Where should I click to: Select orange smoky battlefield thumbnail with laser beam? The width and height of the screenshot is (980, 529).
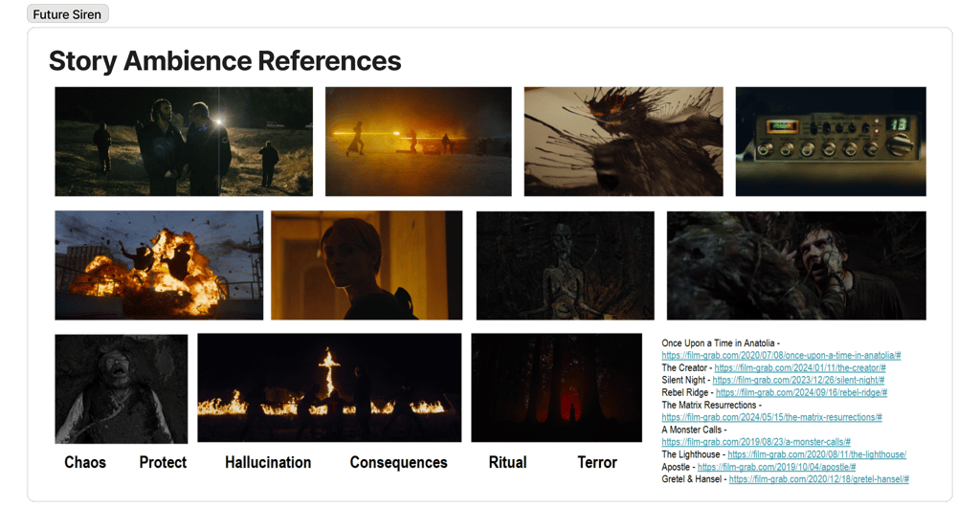pos(418,142)
